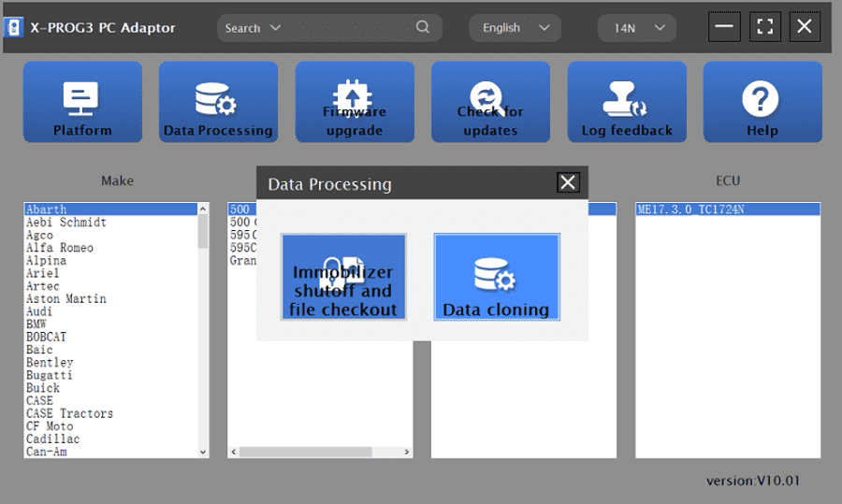Open the Firmware upgrade tile
Viewport: 842px width, 504px height.
coord(355,102)
